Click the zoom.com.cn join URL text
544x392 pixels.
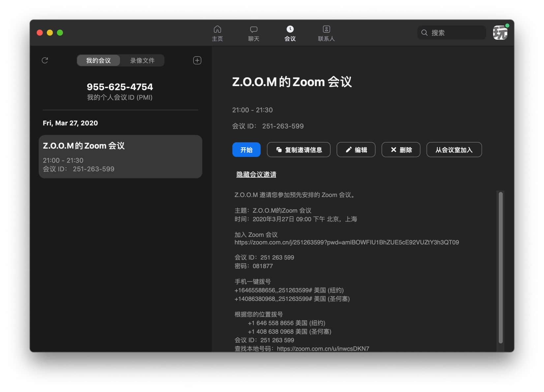click(x=347, y=242)
